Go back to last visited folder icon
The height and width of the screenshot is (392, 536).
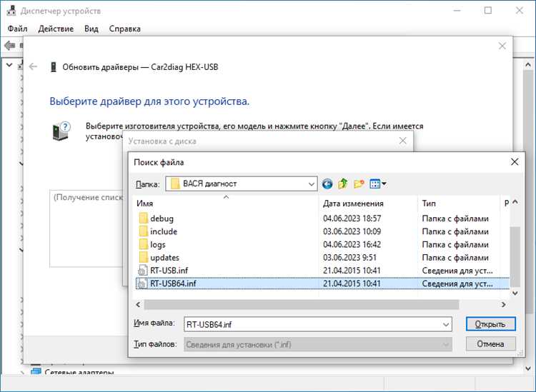click(327, 184)
